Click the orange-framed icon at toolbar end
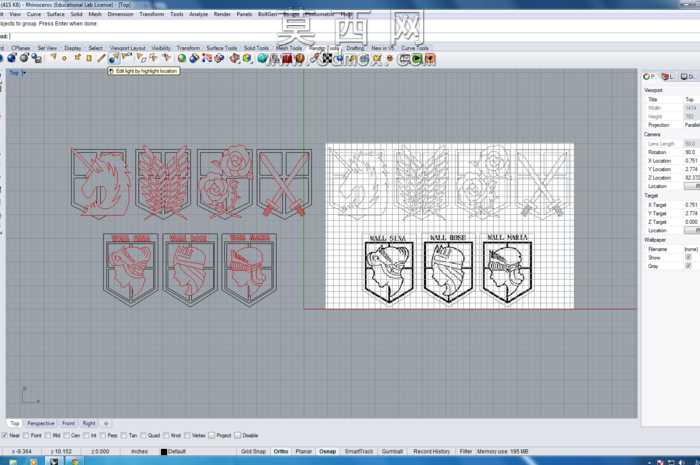Image resolution: width=700 pixels, height=465 pixels. [430, 58]
